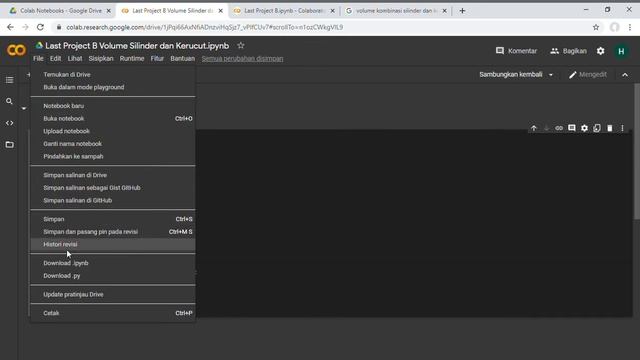Copy link to cell icon
The width and height of the screenshot is (640, 360).
pyautogui.click(x=559, y=128)
